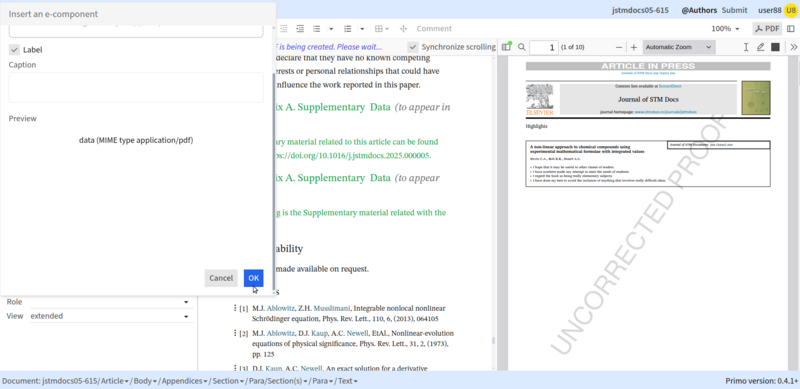Zoom out the PDF with minus
The width and height of the screenshot is (800, 389).
[x=619, y=47]
